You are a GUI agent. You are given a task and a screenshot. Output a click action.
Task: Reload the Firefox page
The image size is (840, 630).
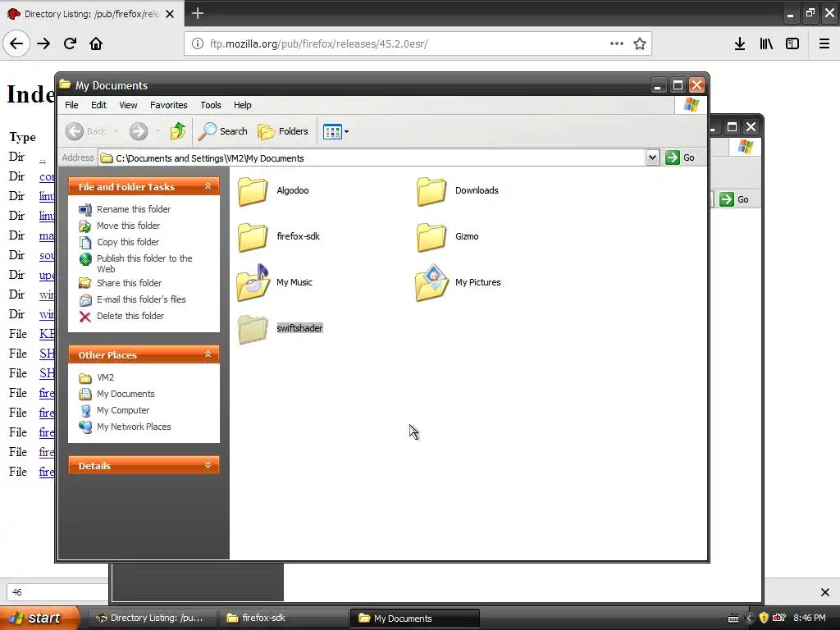tap(70, 43)
